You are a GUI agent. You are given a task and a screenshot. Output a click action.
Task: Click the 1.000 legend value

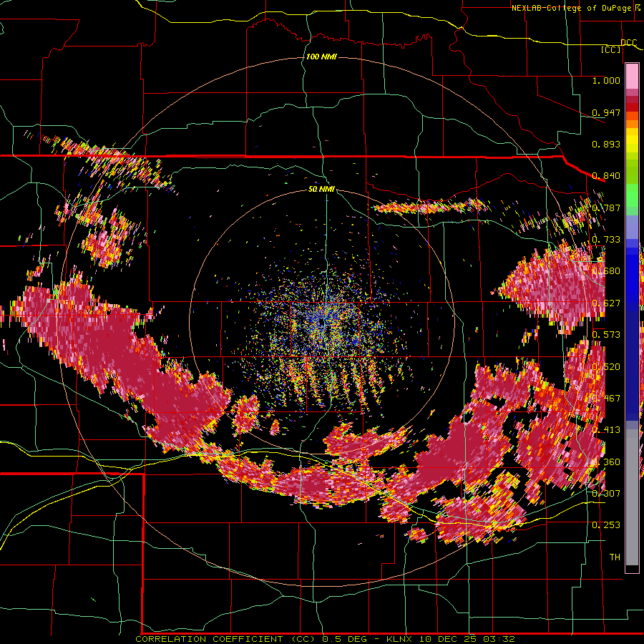[x=606, y=80]
